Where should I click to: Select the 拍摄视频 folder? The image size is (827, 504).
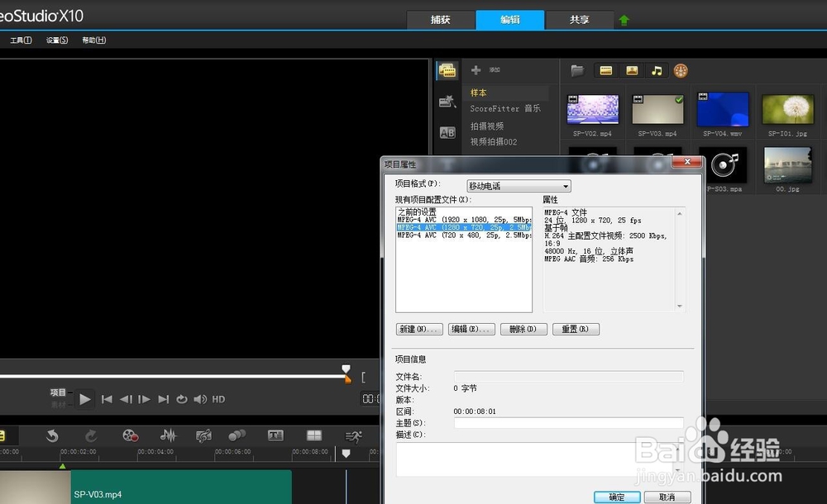pos(487,126)
